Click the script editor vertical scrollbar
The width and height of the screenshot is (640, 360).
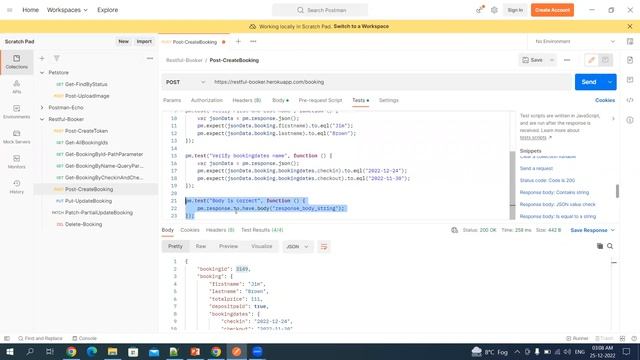tap(513, 184)
